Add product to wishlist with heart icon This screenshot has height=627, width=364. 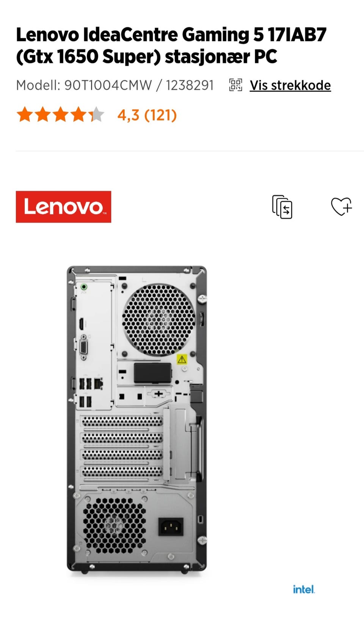(x=341, y=207)
